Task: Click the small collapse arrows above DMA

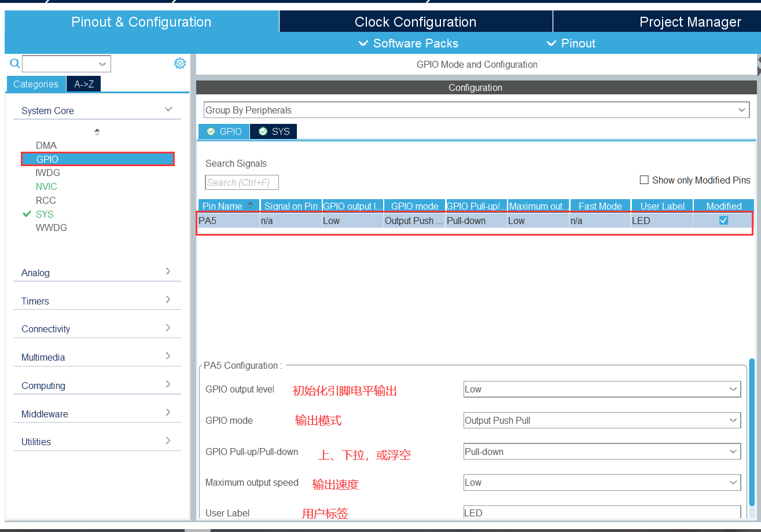Action: click(x=97, y=132)
